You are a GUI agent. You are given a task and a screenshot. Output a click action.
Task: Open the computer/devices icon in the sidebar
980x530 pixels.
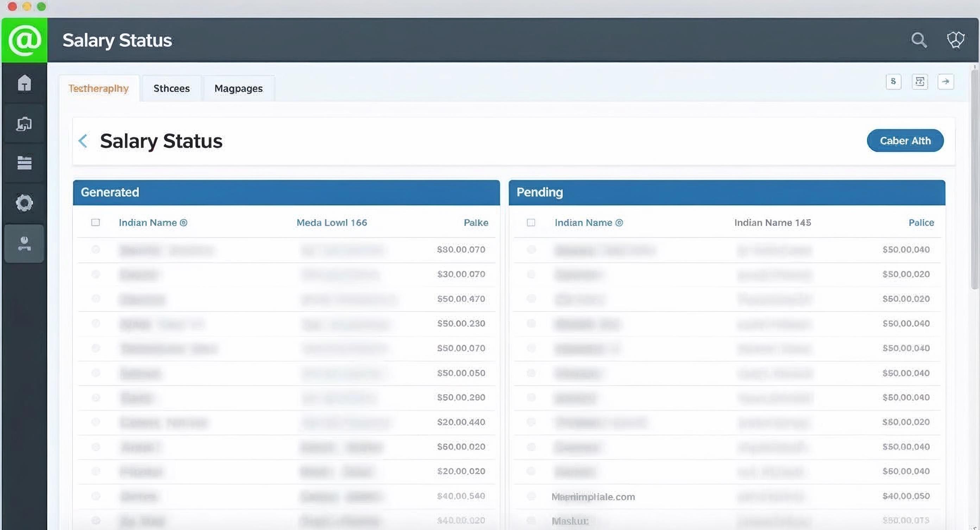(x=24, y=124)
